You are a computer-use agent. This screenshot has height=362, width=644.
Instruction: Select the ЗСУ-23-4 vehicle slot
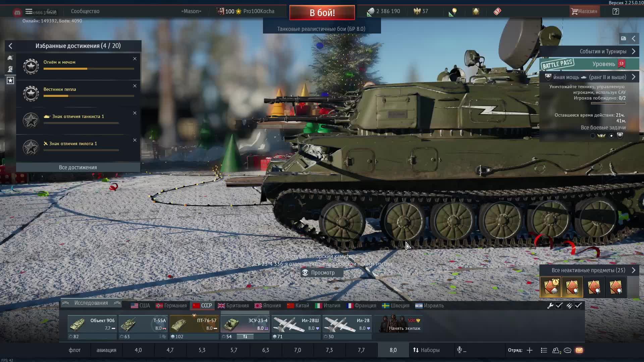[245, 324]
